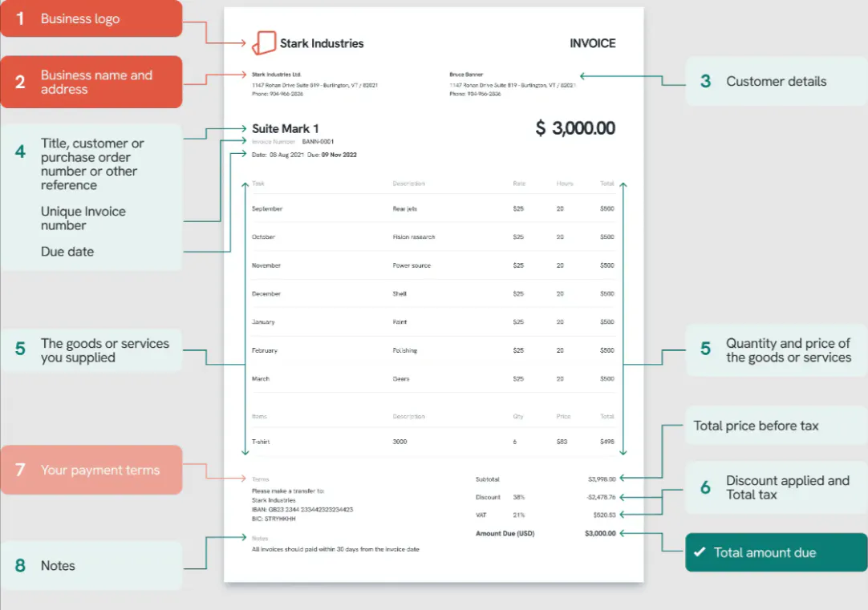Select the IBAN line in payment terms

coord(302,510)
